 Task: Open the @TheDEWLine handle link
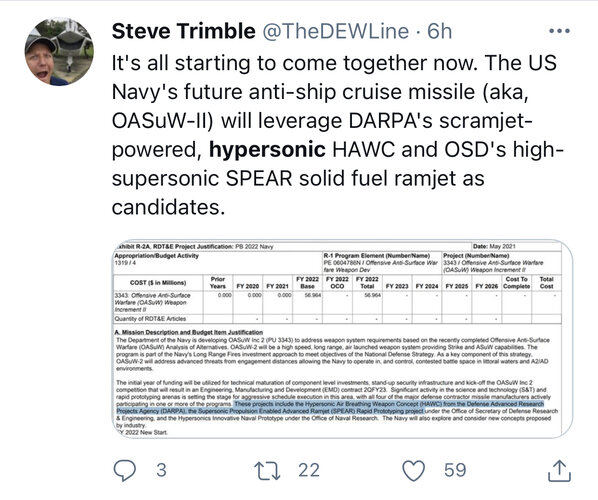point(336,31)
